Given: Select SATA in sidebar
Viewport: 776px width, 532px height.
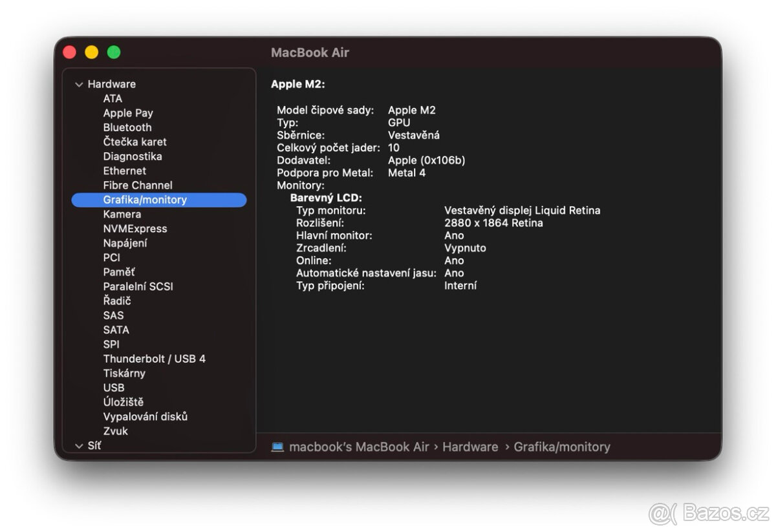Looking at the screenshot, I should [x=116, y=330].
